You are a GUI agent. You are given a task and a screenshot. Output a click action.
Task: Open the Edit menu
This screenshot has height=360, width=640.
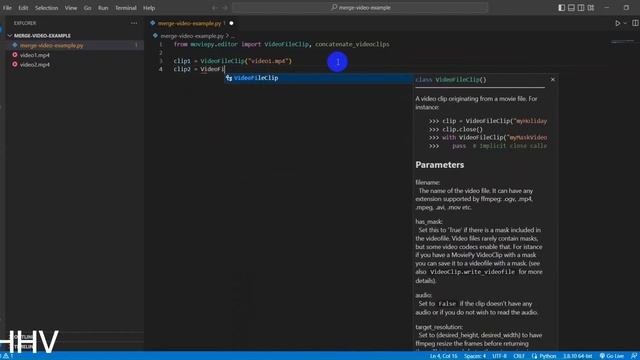point(23,8)
